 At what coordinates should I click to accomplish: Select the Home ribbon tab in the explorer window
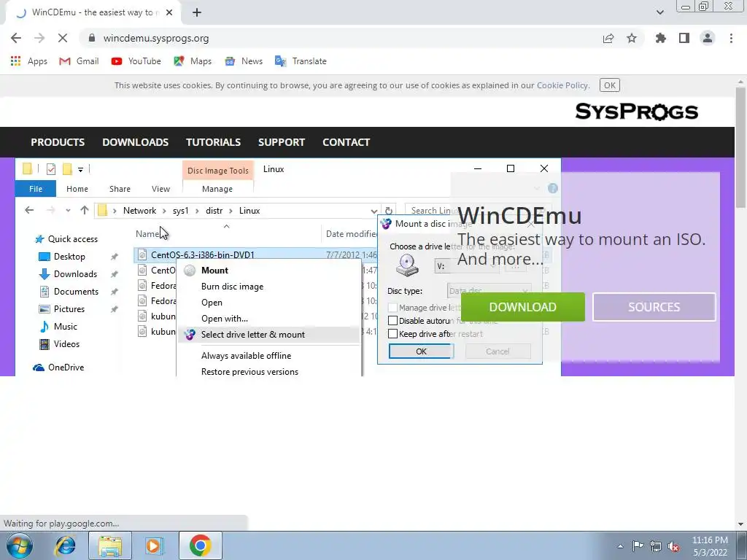pyautogui.click(x=77, y=189)
